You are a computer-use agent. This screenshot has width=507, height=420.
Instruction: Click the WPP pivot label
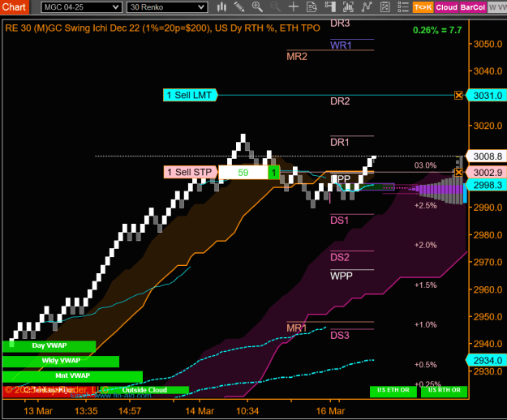click(342, 276)
